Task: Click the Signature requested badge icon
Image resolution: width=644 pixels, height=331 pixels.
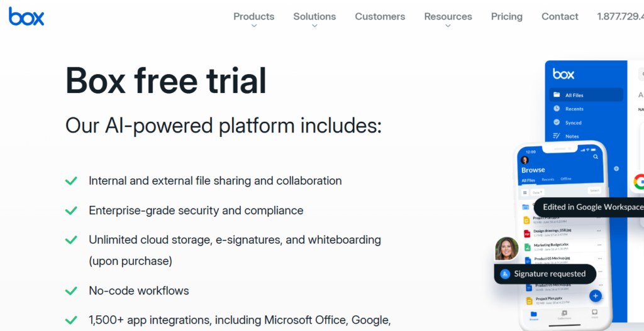Action: click(x=504, y=274)
